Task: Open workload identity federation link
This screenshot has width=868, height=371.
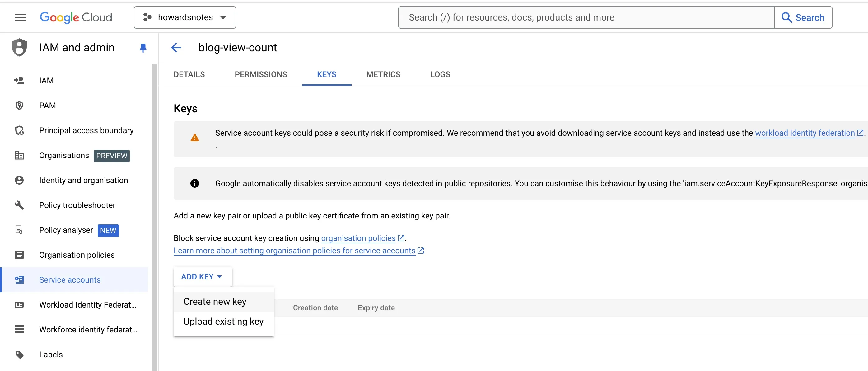Action: pos(805,133)
